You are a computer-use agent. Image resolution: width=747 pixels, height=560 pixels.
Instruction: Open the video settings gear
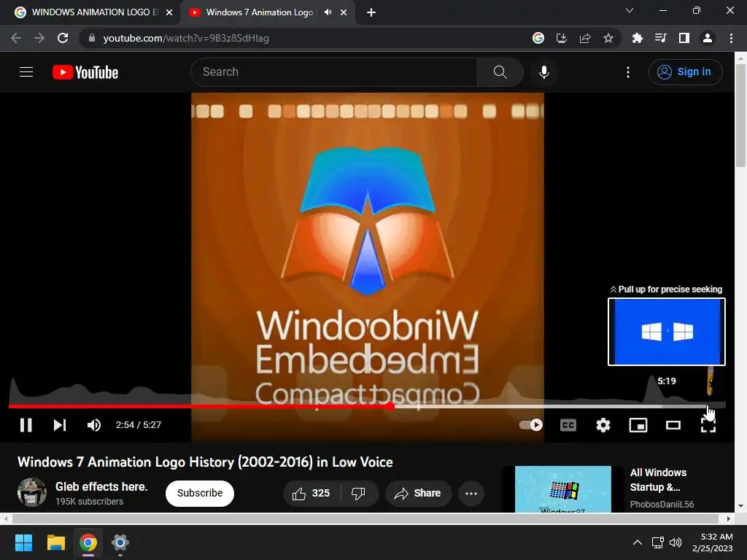pyautogui.click(x=603, y=425)
